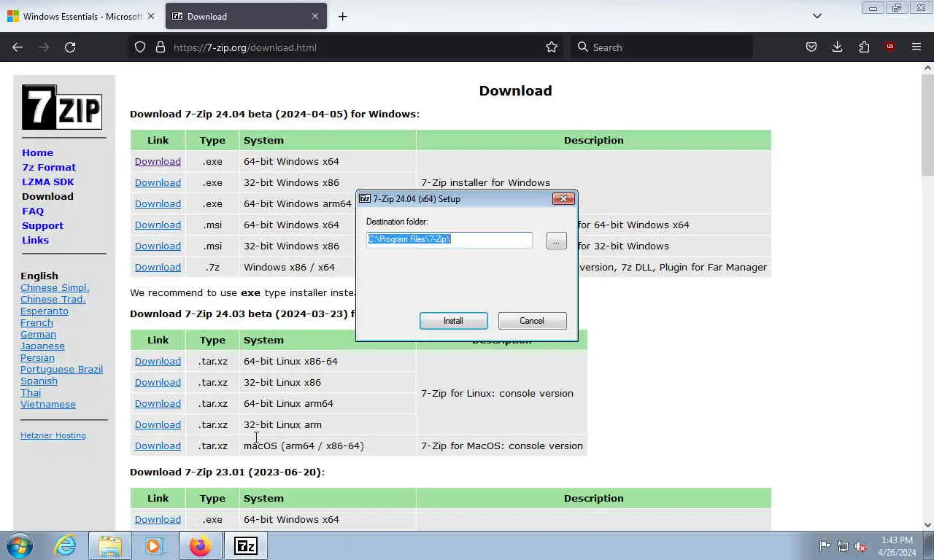
Task: Switch language to French
Action: pyautogui.click(x=36, y=322)
